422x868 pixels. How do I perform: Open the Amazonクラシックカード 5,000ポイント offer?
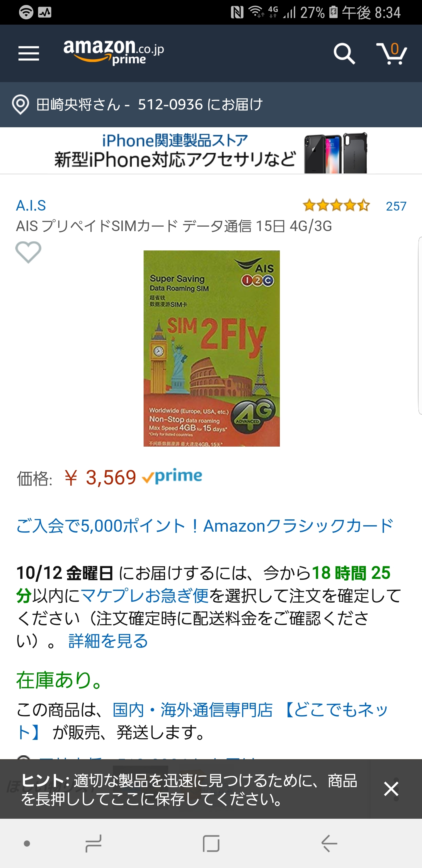pos(205,526)
